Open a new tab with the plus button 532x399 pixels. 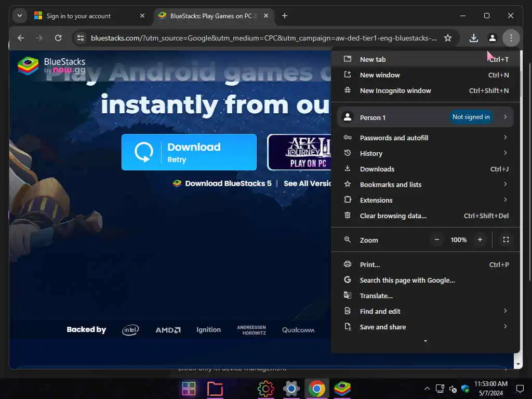285,16
